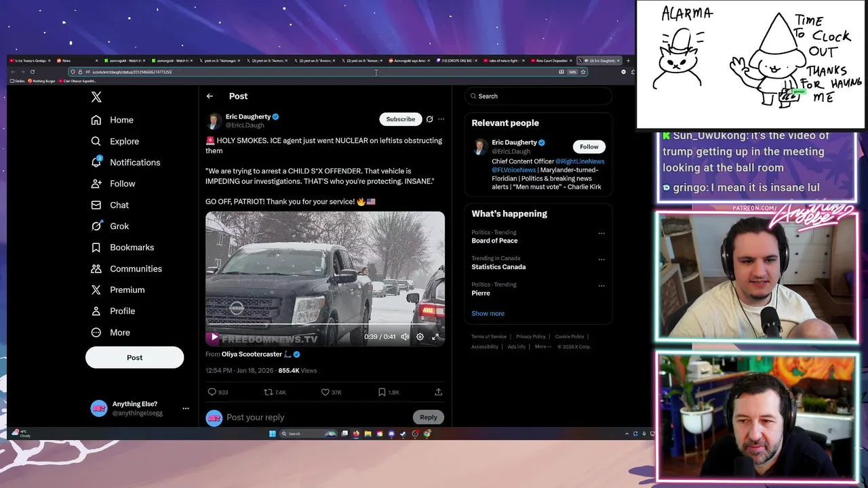The width and height of the screenshot is (868, 488).
Task: Open Steam from the taskbar
Action: [403, 434]
